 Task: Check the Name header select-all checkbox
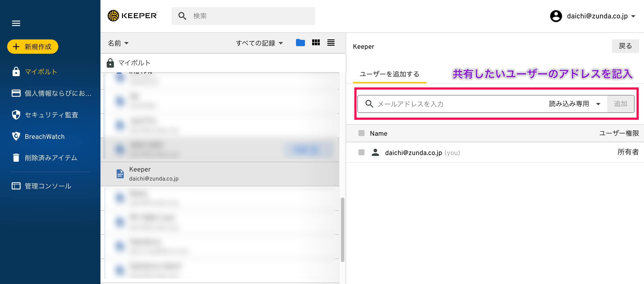click(x=361, y=133)
